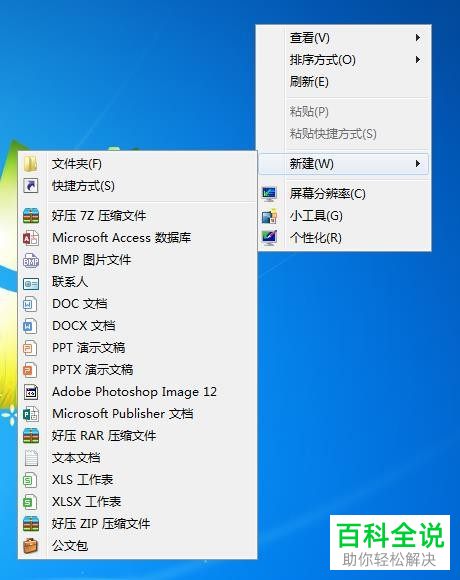Click the folder icon for 文件夹(F)
The width and height of the screenshot is (460, 580).
pos(31,163)
